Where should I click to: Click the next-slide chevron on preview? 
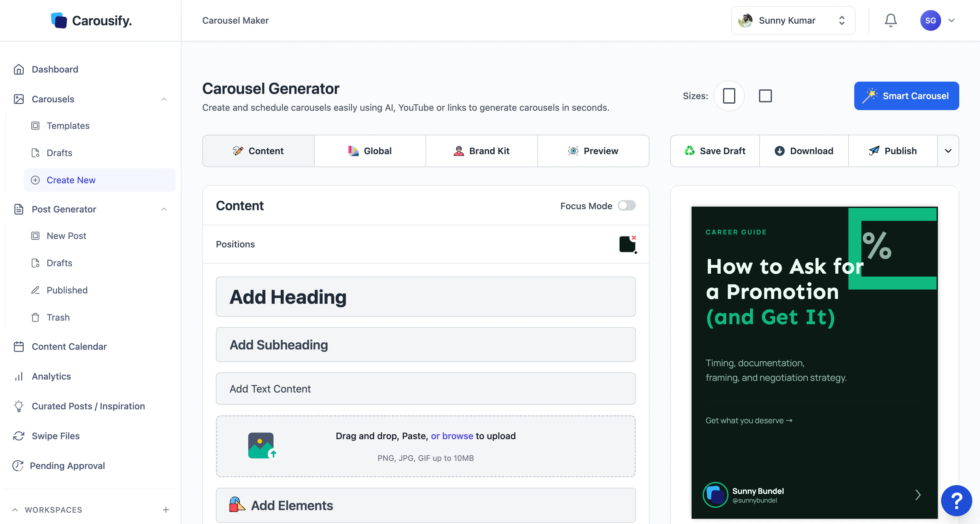point(918,495)
